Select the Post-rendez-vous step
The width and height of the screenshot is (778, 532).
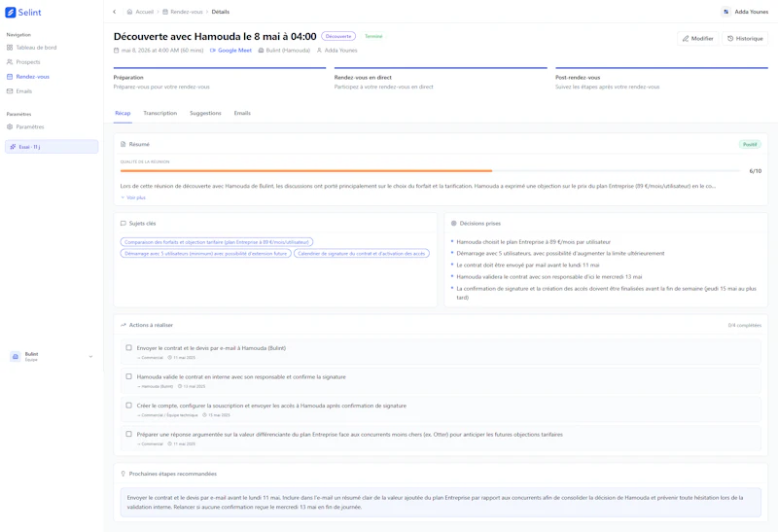pos(661,79)
